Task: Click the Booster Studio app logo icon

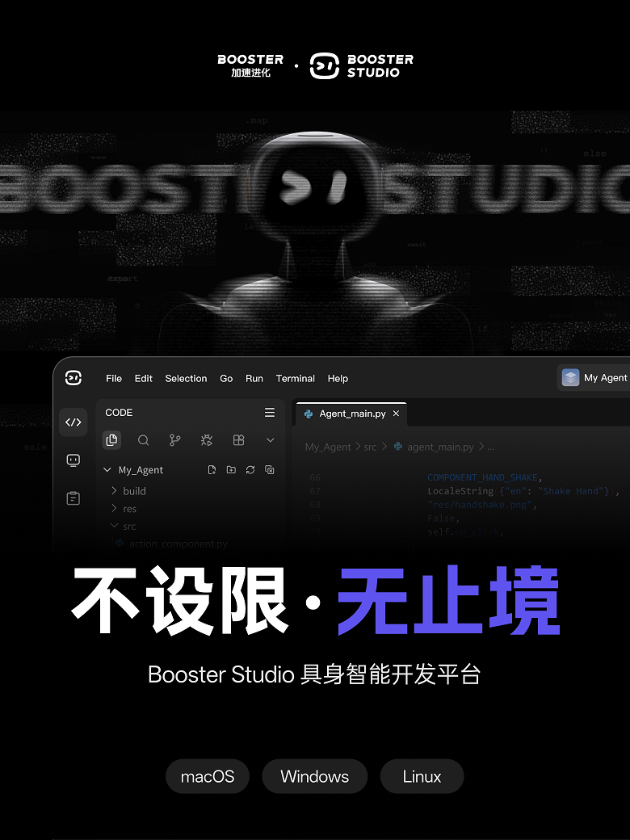Action: 73,378
